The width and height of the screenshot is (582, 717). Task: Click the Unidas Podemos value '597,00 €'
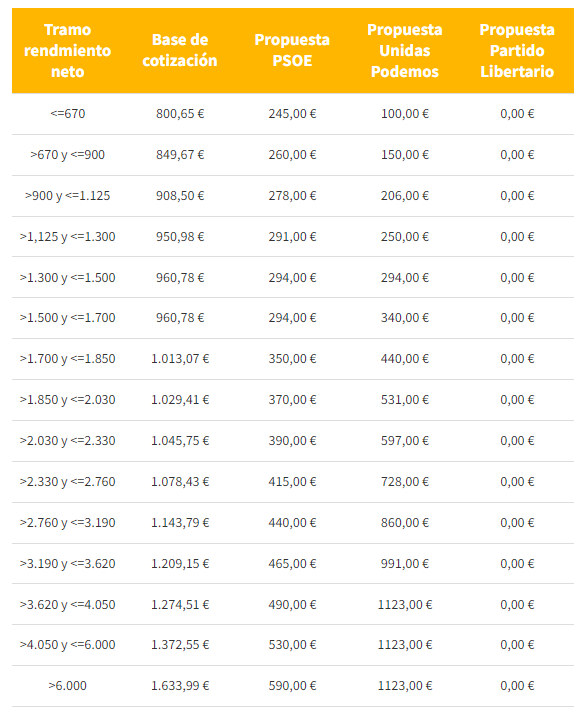405,441
